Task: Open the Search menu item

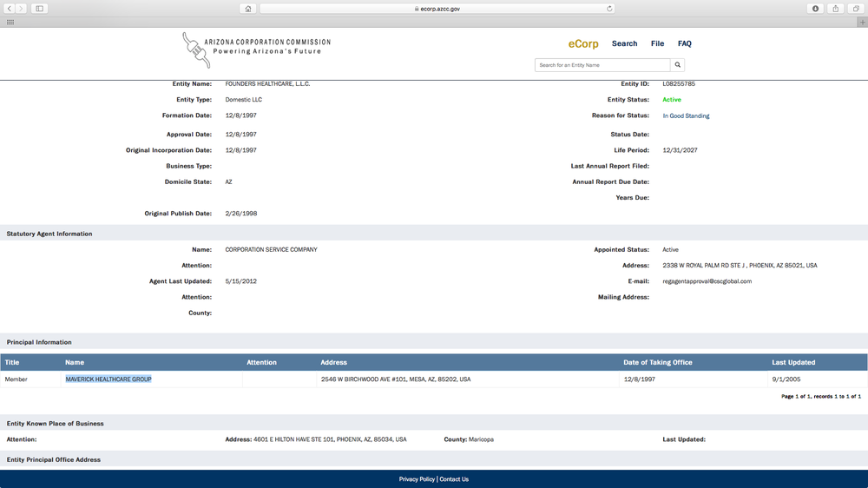Action: [624, 43]
